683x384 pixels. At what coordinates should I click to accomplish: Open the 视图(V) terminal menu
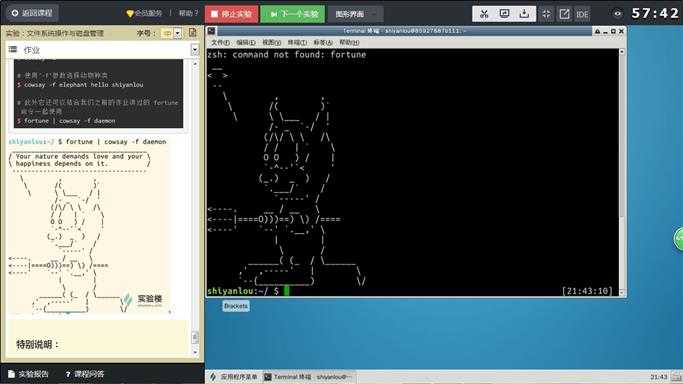point(271,42)
